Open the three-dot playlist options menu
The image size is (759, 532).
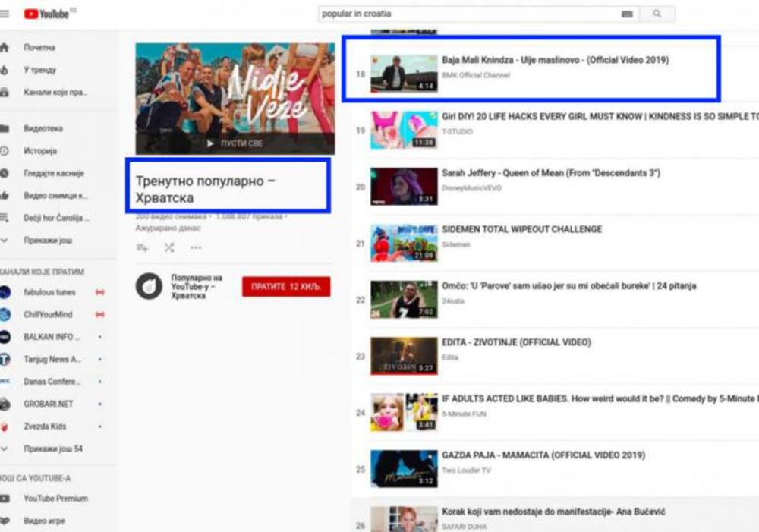(196, 247)
